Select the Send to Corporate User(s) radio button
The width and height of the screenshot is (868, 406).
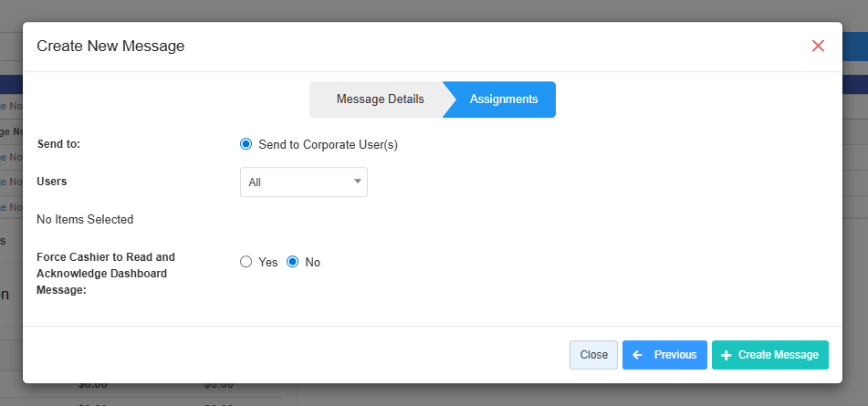246,144
